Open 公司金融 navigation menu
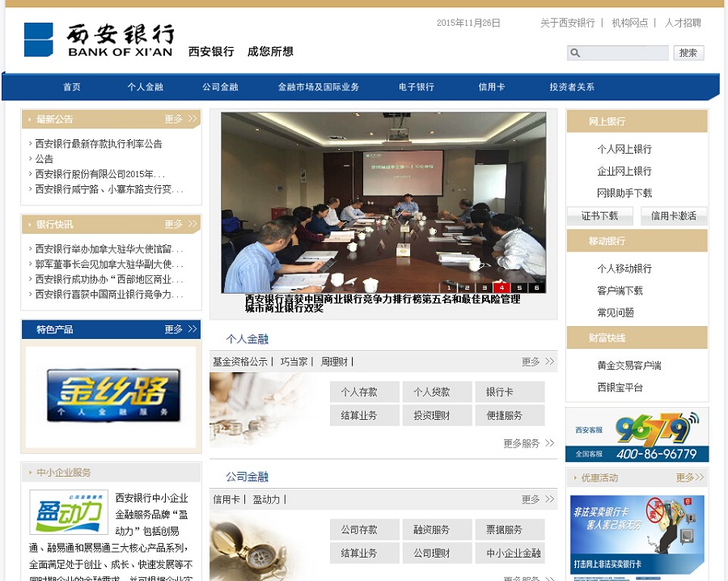This screenshot has height=581, width=728. point(220,87)
